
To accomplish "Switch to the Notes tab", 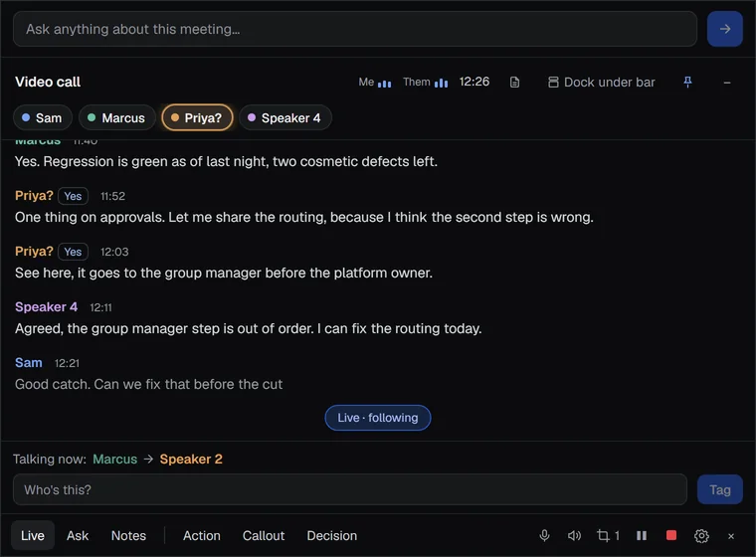I will pos(128,535).
